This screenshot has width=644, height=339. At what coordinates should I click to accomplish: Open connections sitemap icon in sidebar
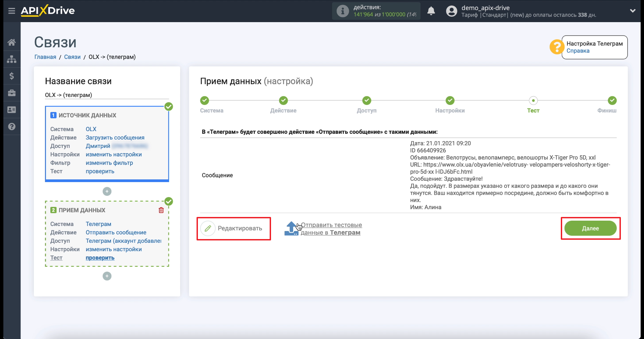click(12, 59)
